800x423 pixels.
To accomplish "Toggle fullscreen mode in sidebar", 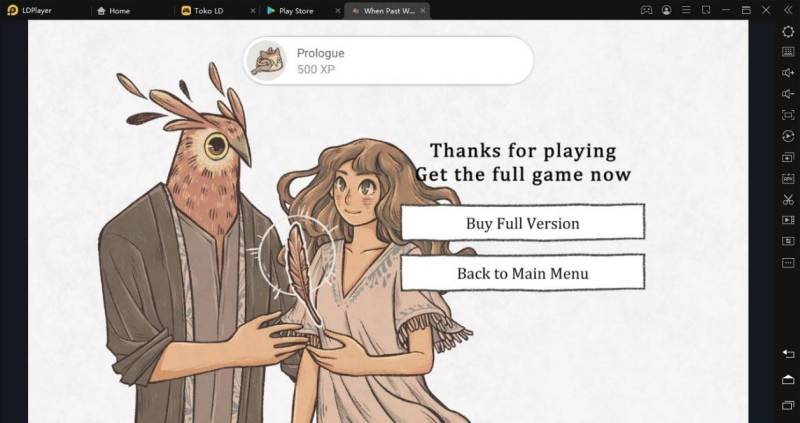I will 788,115.
